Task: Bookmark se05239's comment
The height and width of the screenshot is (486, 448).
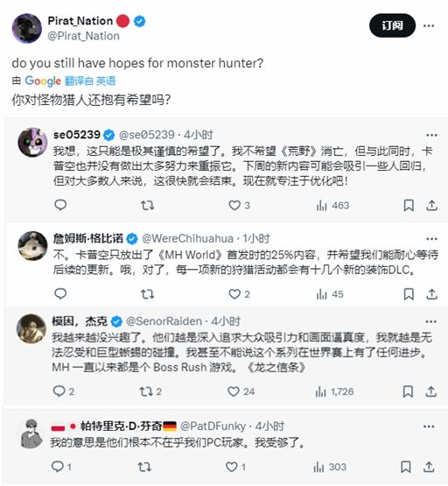Action: point(409,205)
